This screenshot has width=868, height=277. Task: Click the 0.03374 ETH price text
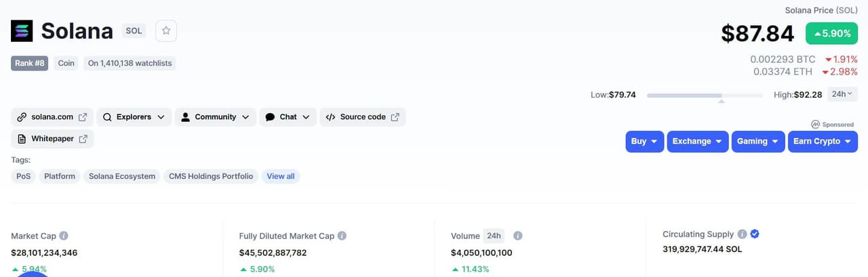click(783, 72)
